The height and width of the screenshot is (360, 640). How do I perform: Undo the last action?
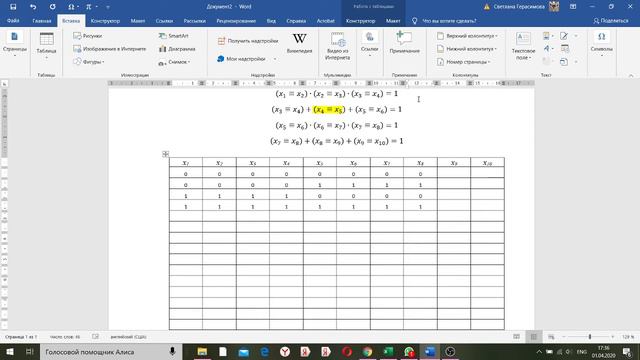click(33, 7)
